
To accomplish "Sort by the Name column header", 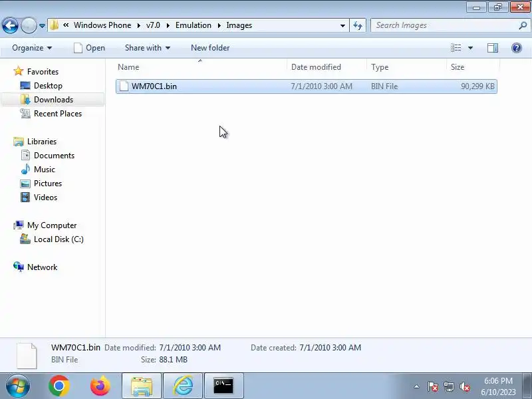I will point(201,67).
